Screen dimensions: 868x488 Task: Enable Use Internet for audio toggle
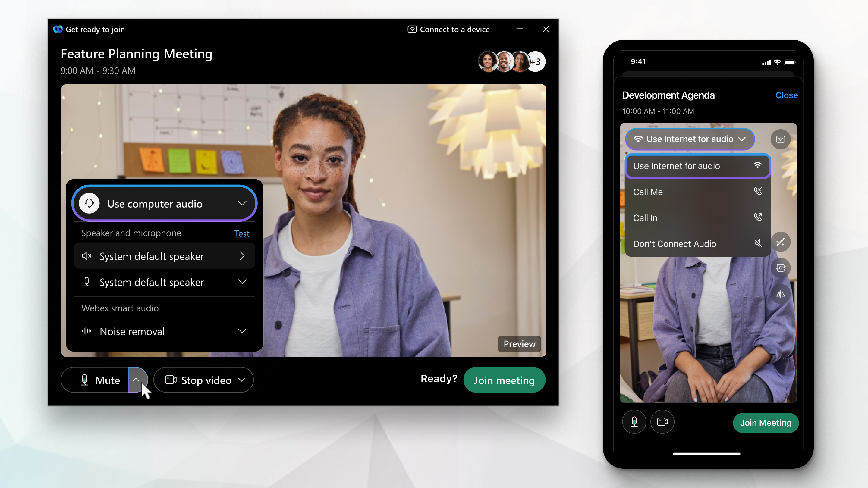[x=696, y=166]
